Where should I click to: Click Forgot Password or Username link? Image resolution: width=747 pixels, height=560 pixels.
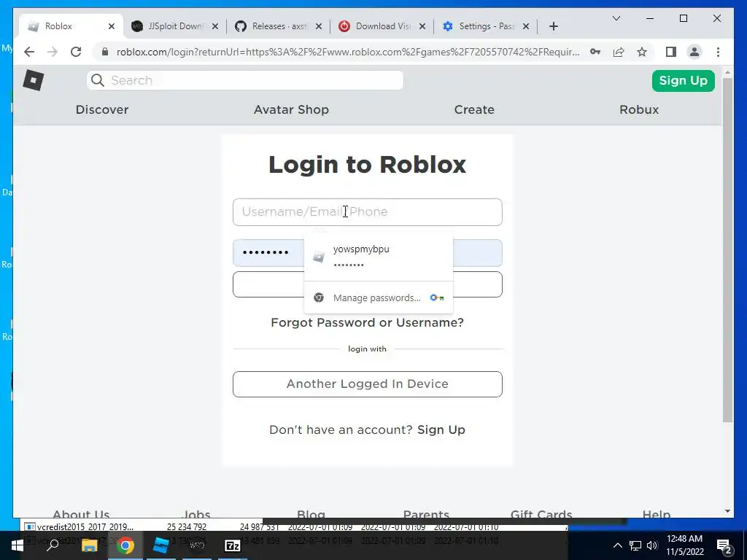(x=367, y=322)
